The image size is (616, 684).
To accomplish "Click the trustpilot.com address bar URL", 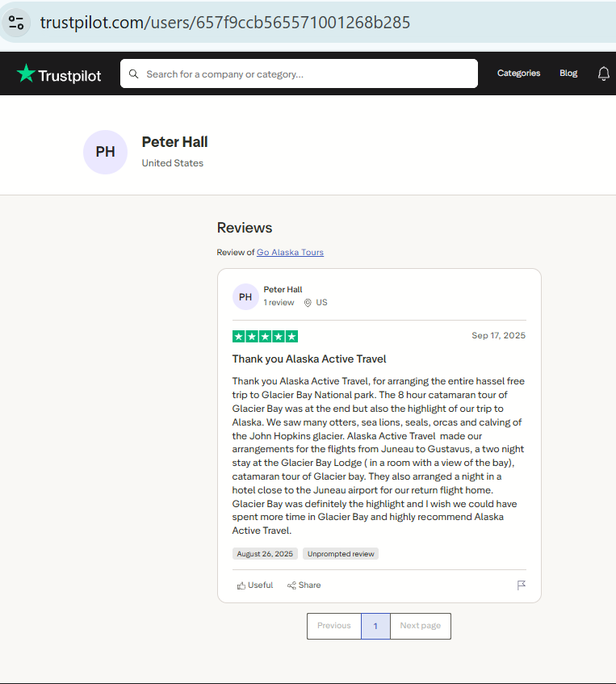I will (x=225, y=23).
